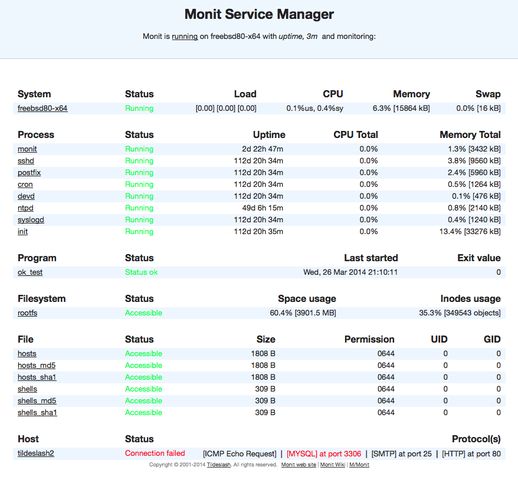518x480 pixels.
Task: Open the shells_sha1 file link
Action: click(37, 413)
